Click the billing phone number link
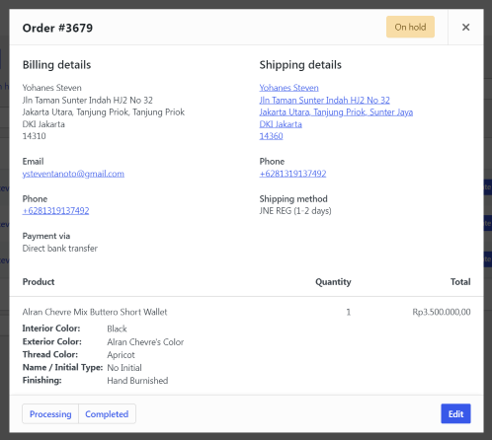 [x=56, y=211]
